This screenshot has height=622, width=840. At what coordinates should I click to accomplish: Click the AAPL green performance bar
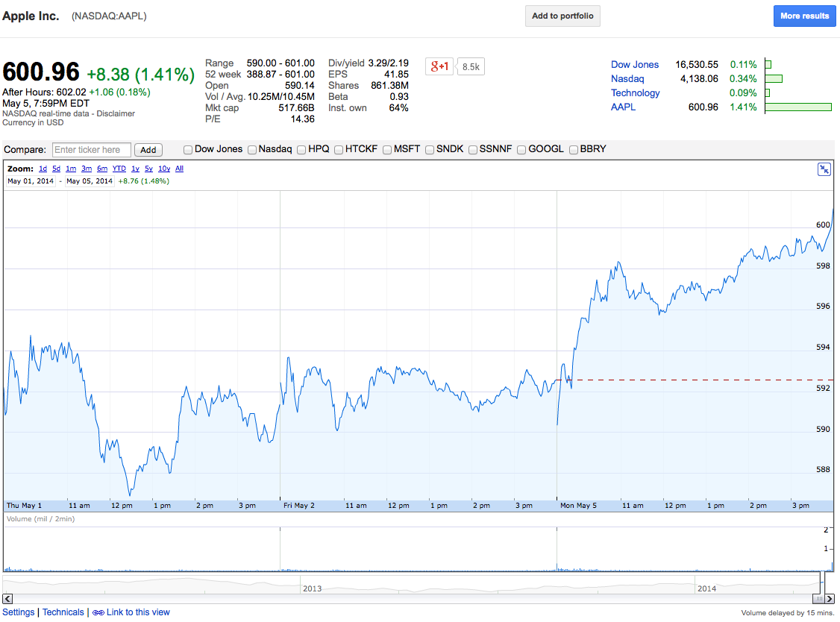[x=797, y=107]
